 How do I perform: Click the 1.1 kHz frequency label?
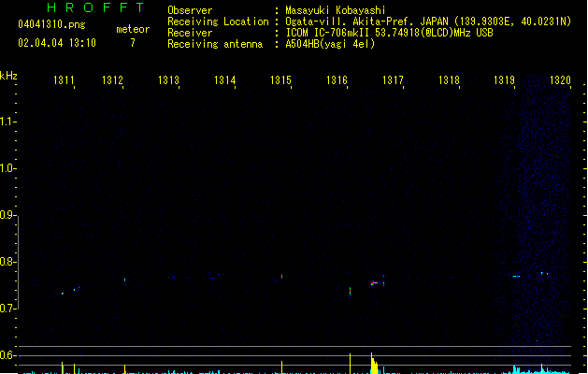(7, 122)
